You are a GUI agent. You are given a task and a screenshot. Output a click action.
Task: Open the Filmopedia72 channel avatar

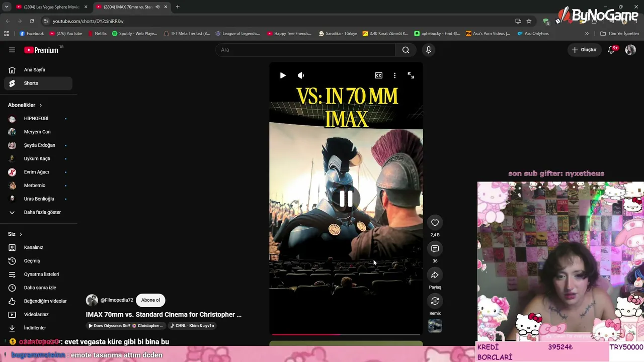tap(92, 300)
